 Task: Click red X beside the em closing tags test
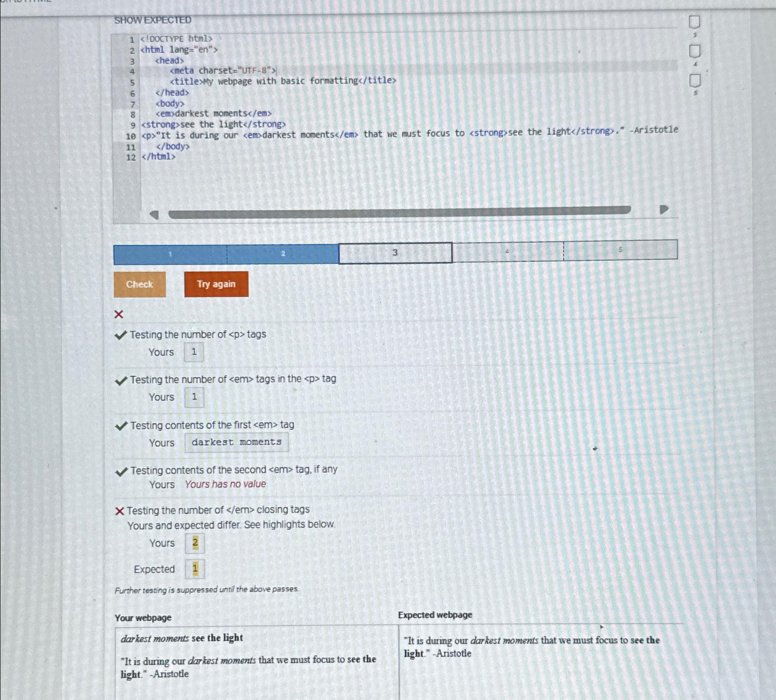point(120,510)
